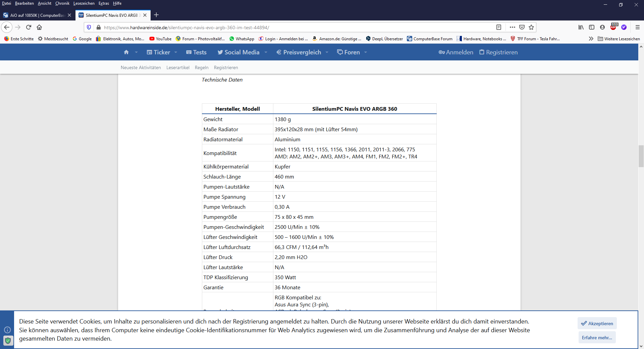
Task: Click Erfahre mehr cookie button
Action: click(x=597, y=337)
